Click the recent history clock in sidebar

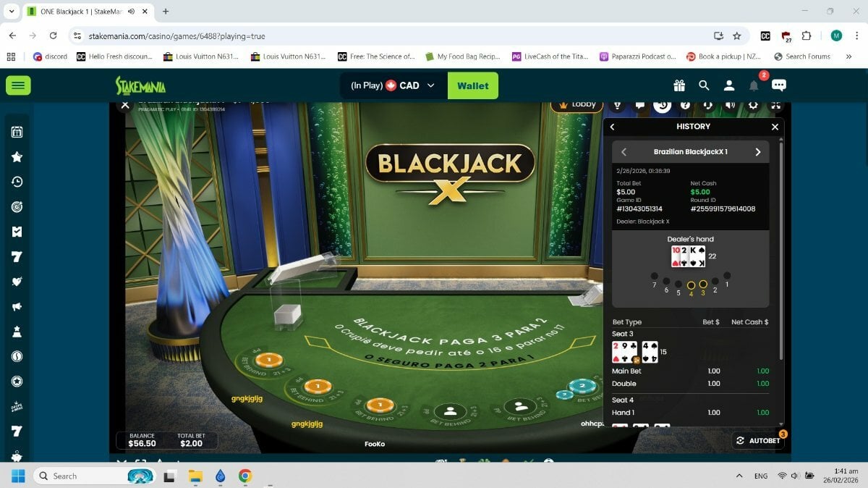click(x=17, y=182)
